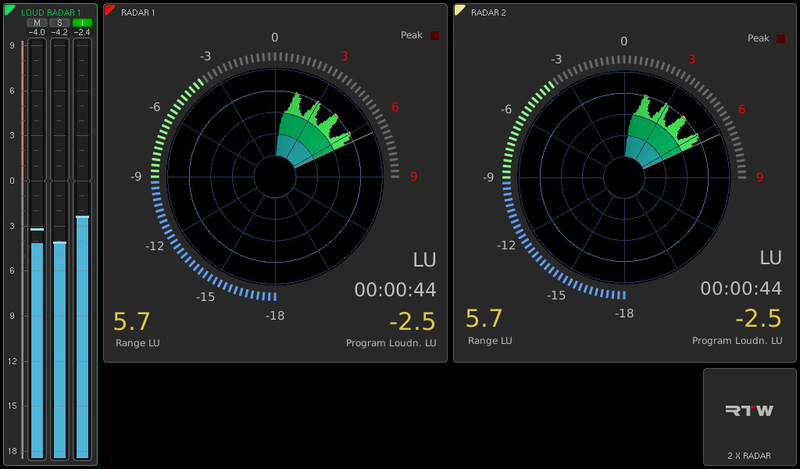Click the -18 scale label in Radar 1
Viewport: 800px width, 469px height.
(275, 316)
